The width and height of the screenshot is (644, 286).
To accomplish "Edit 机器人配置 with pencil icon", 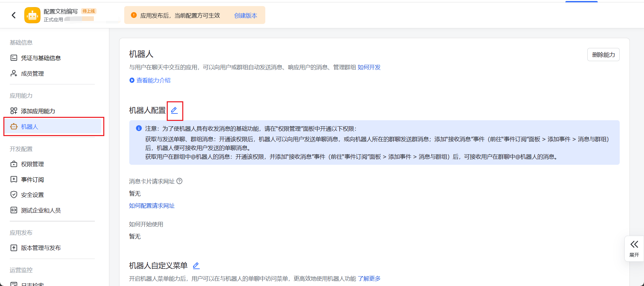I will [174, 110].
